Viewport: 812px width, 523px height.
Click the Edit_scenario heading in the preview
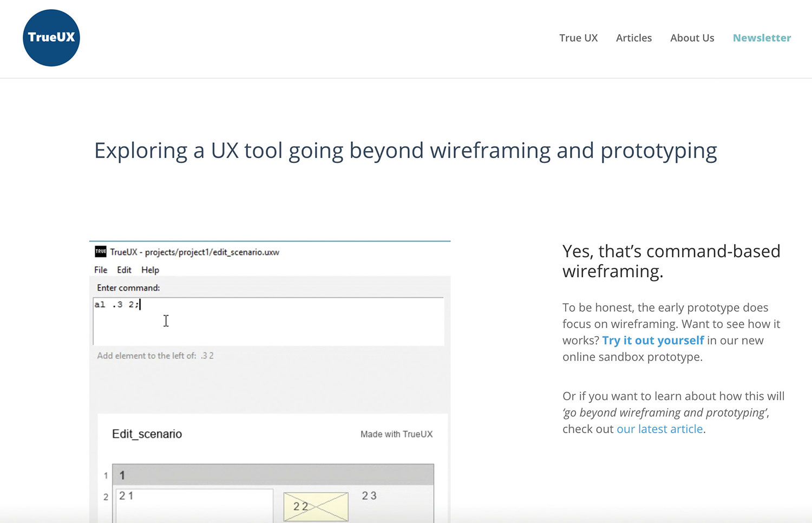(147, 434)
